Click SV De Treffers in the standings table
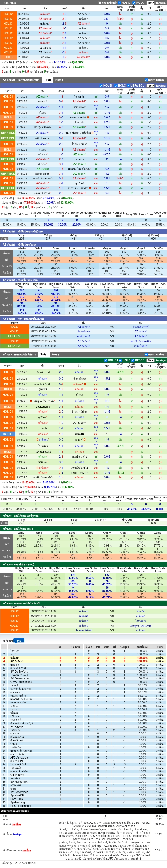The width and height of the screenshot is (167, 868). (19, 671)
